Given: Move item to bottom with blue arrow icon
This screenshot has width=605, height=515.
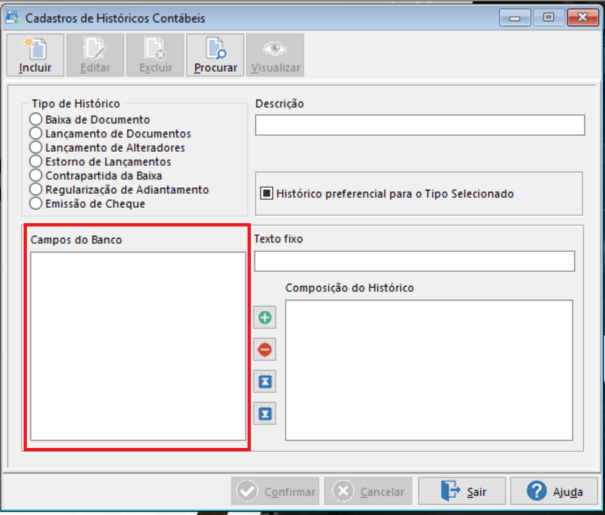Looking at the screenshot, I should pos(265,414).
